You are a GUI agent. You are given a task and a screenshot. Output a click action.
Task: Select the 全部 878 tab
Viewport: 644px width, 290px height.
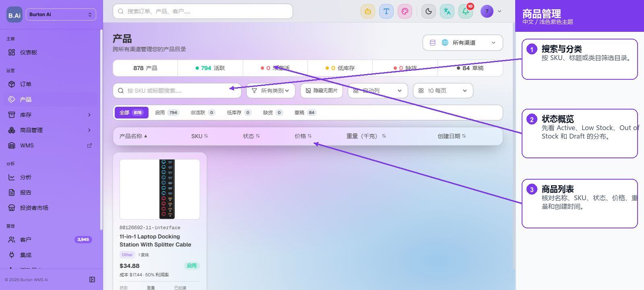[132, 113]
